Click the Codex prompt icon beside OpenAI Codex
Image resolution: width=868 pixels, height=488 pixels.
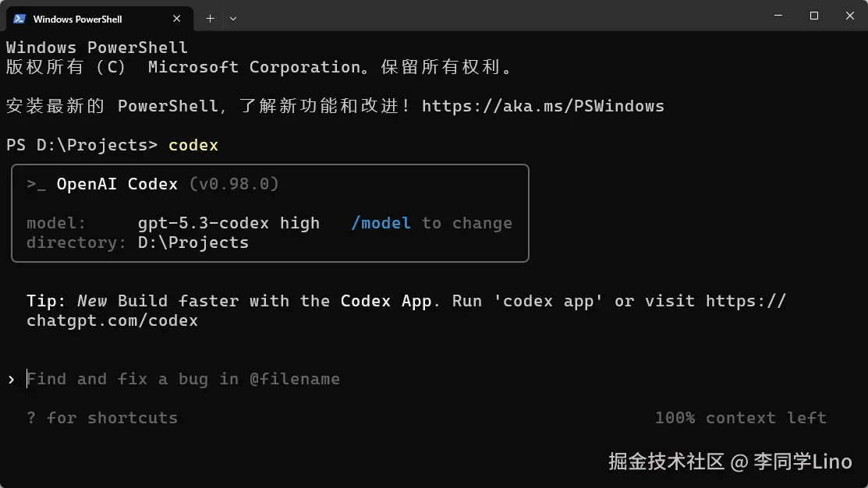tap(37, 184)
